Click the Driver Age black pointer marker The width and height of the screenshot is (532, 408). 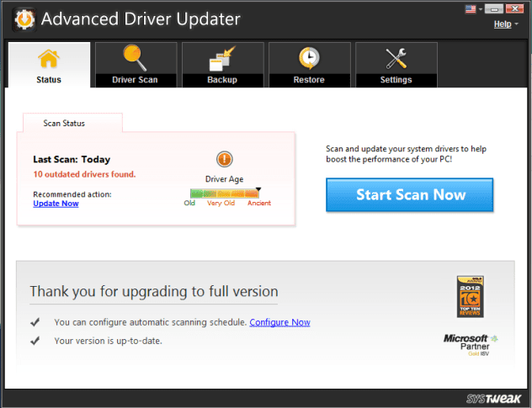[258, 189]
